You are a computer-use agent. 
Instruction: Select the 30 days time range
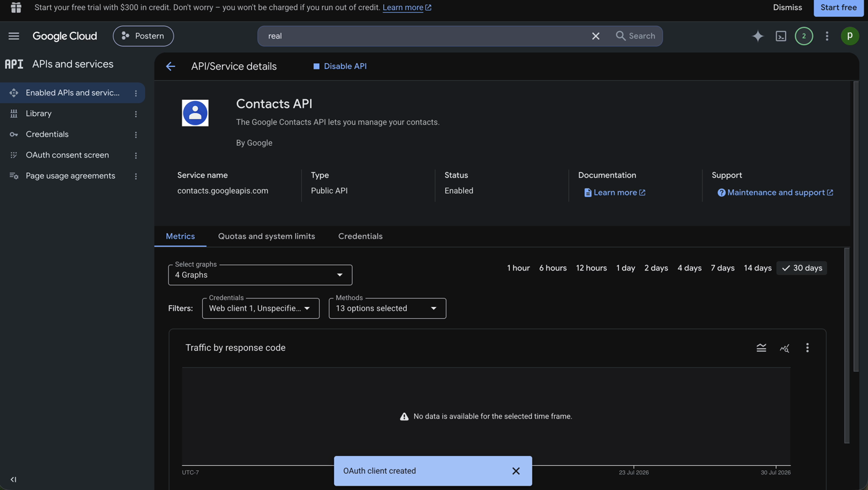[x=802, y=268]
